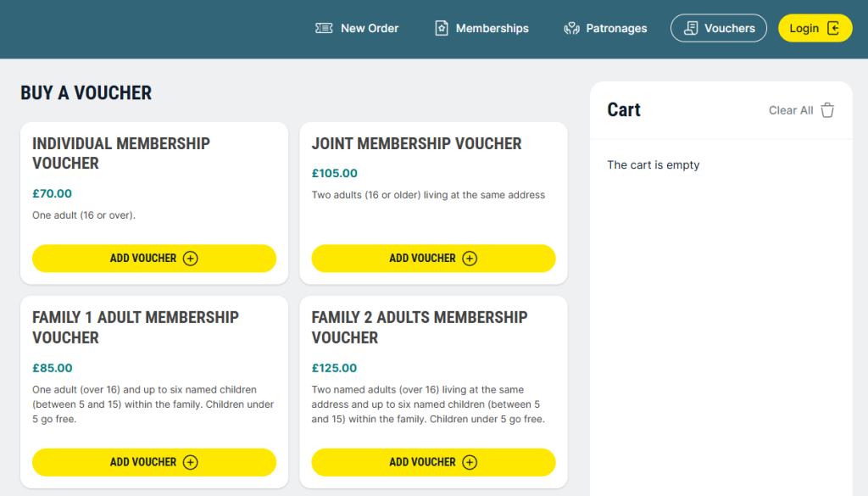Click the Login arrow icon
The width and height of the screenshot is (868, 496).
834,28
